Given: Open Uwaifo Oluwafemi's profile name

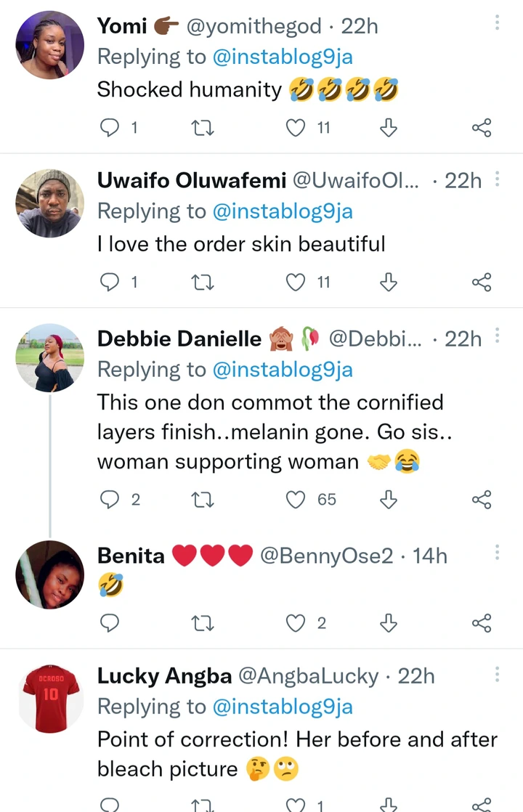Looking at the screenshot, I should [x=191, y=180].
